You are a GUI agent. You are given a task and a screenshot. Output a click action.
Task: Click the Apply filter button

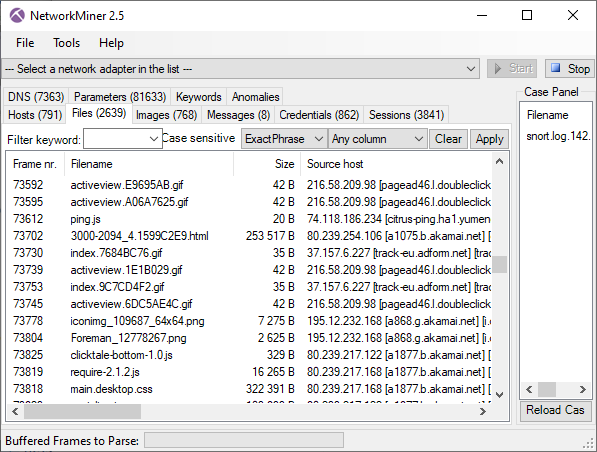pyautogui.click(x=489, y=139)
